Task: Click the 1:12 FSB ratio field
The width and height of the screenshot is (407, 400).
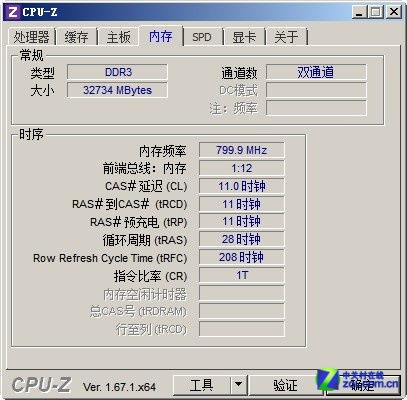Action: coord(242,168)
